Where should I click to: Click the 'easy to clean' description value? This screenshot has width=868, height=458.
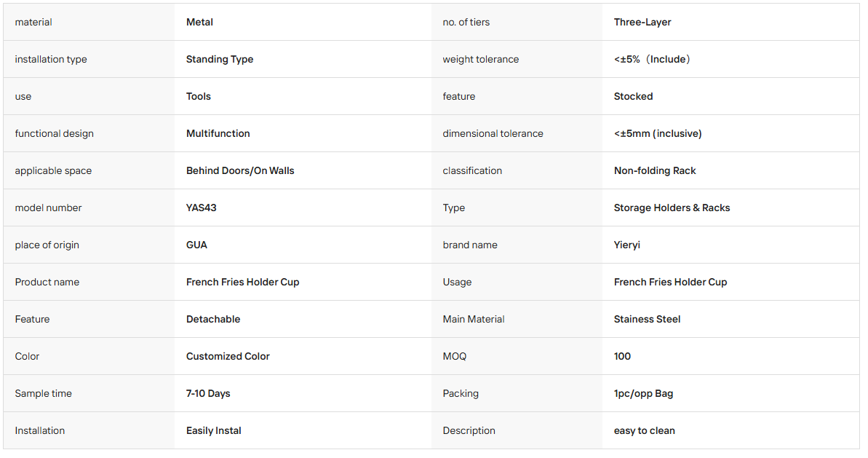click(x=644, y=430)
